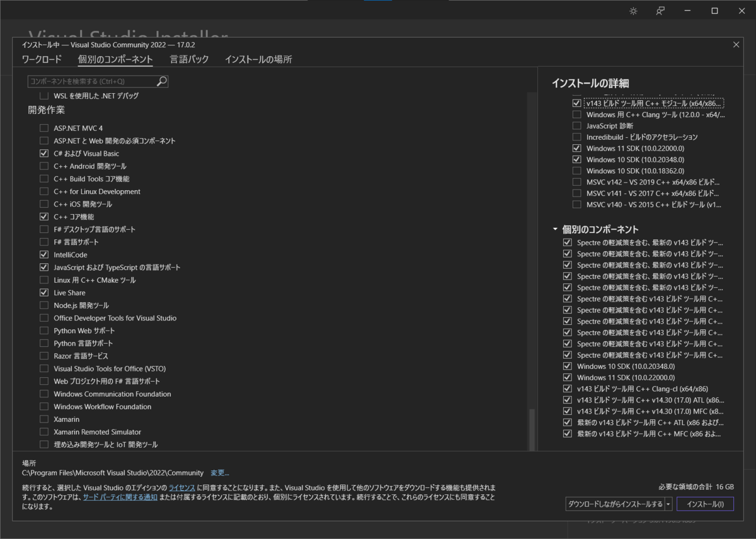This screenshot has width=756, height=539.
Task: Disable Live Share component
Action: tap(44, 293)
